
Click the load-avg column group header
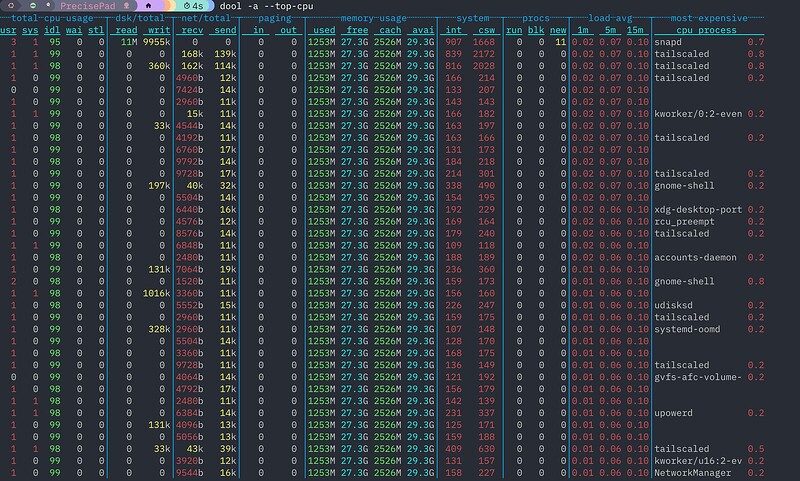tap(610, 18)
